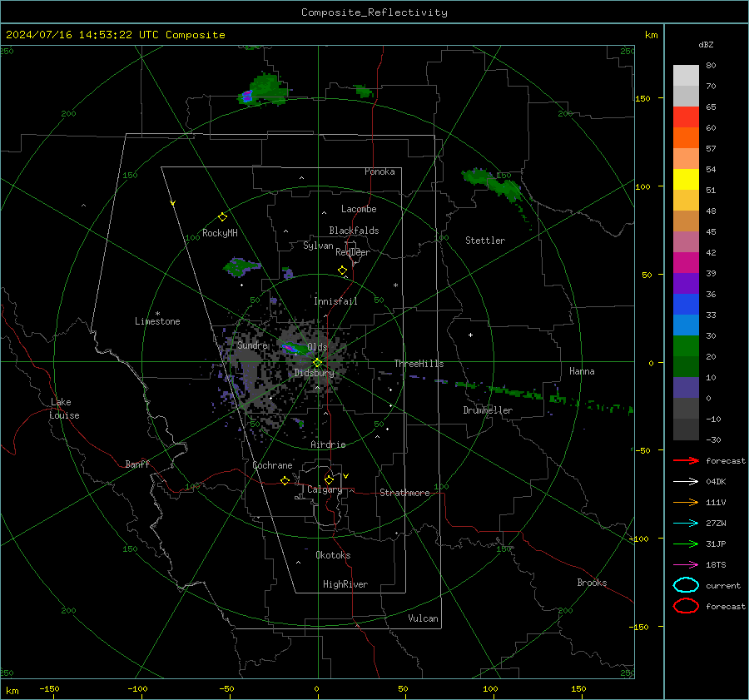Click the Vulcan label
Viewport: 749px width, 700px height.
click(423, 618)
